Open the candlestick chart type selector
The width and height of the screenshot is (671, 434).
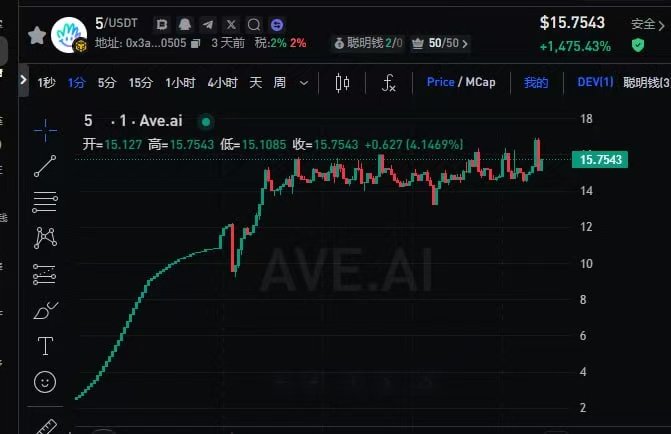tap(342, 83)
